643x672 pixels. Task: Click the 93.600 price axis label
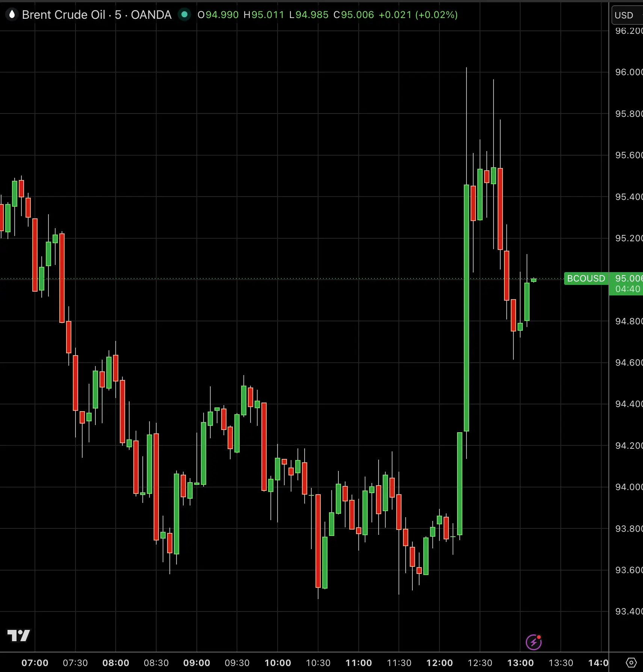[x=629, y=570]
